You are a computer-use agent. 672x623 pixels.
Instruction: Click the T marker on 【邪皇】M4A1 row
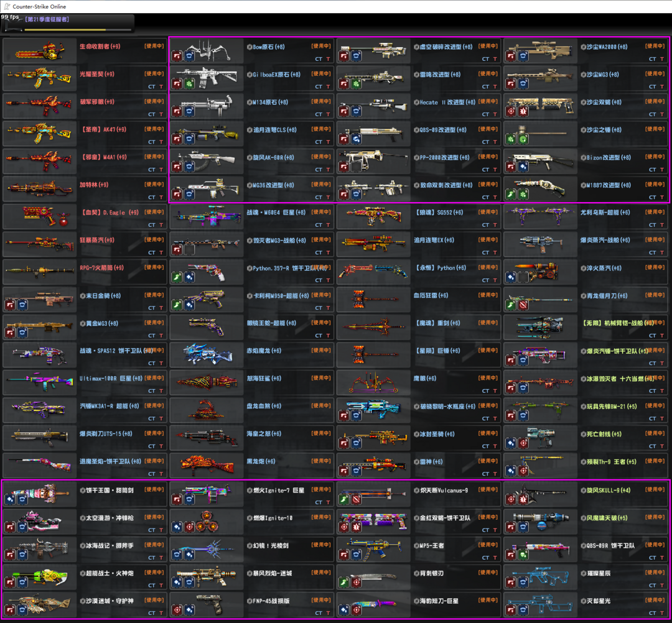pyautogui.click(x=161, y=170)
